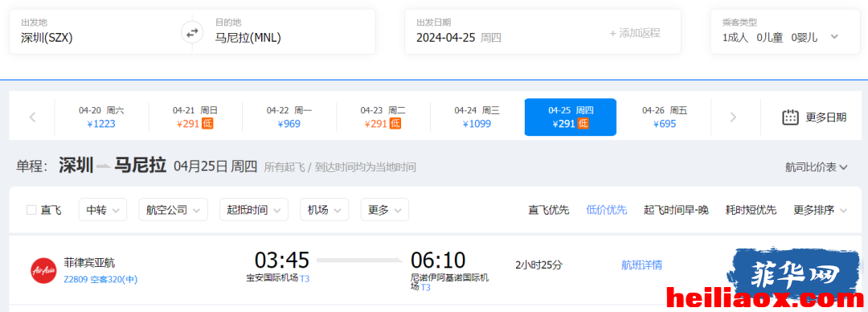The width and height of the screenshot is (868, 312).
Task: Select the 04-22 周一 date tab
Action: pos(289,117)
